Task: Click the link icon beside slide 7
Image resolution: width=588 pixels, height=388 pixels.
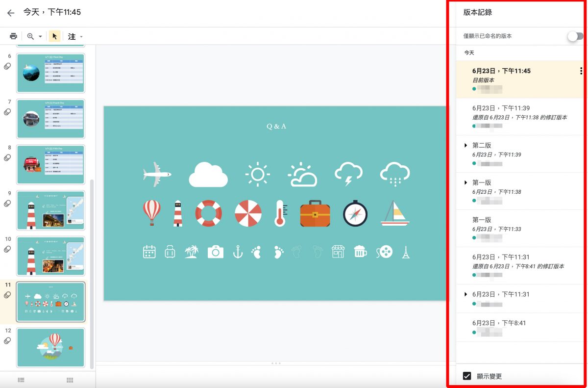Action: pyautogui.click(x=7, y=112)
